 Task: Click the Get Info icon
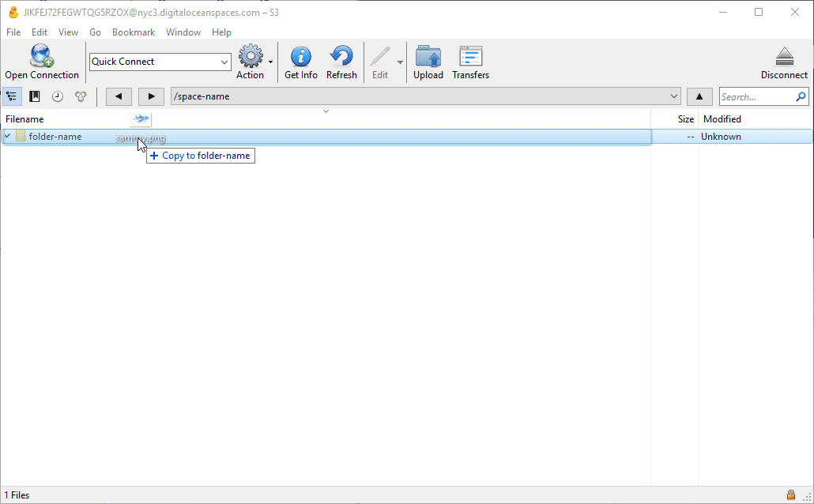300,56
